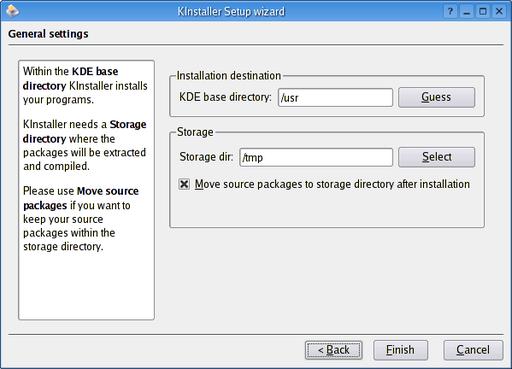Click the Storage dir label
The width and height of the screenshot is (512, 369).
coord(206,157)
